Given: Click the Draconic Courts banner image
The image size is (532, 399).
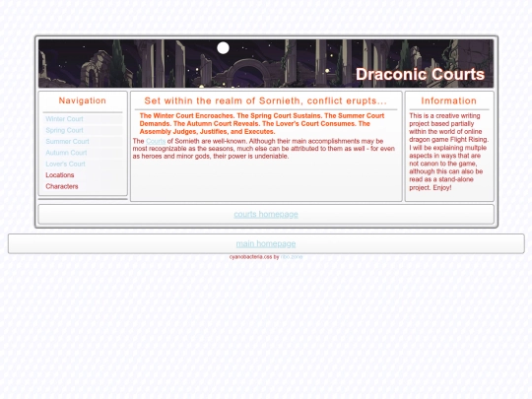Looking at the screenshot, I should click(x=266, y=63).
